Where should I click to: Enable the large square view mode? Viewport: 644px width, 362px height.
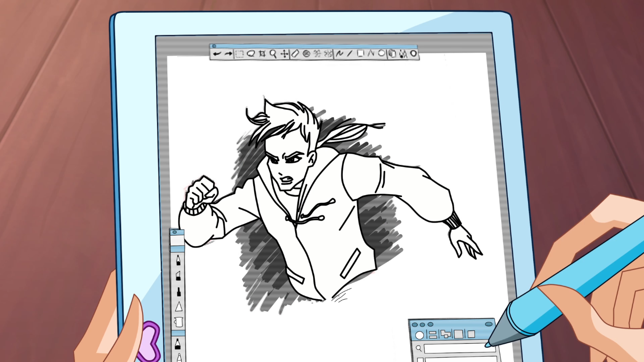pos(458,335)
